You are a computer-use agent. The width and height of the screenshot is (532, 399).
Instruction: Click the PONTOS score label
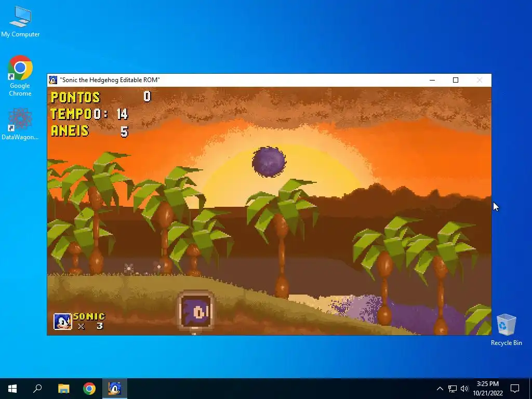(x=75, y=97)
